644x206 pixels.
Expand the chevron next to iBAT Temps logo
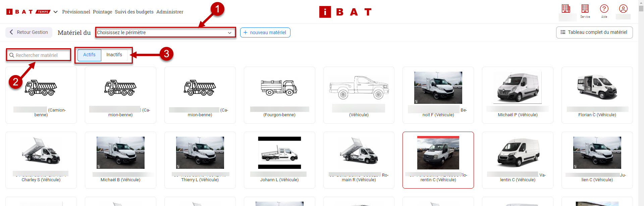click(x=56, y=12)
